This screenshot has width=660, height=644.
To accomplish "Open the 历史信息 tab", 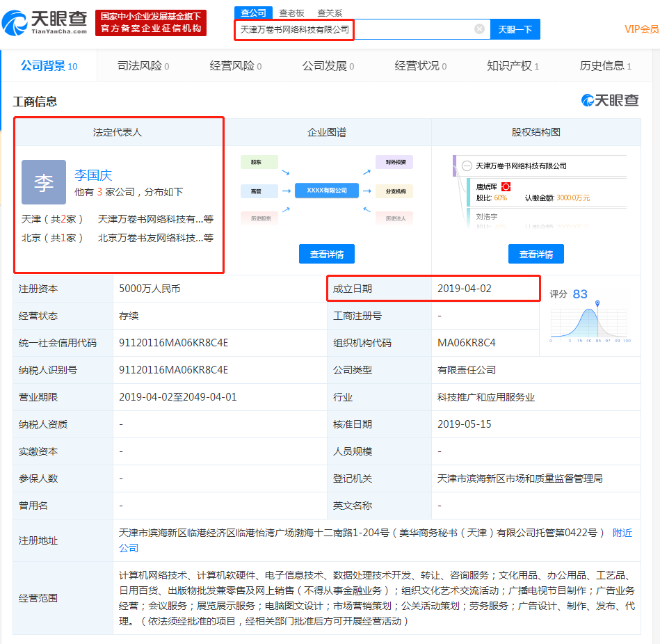I will pyautogui.click(x=605, y=66).
